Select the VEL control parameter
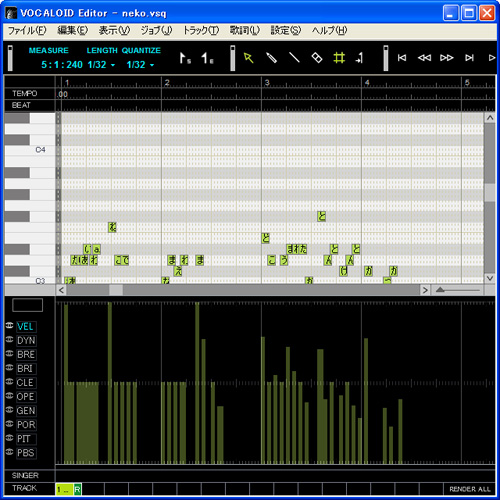 click(26, 327)
